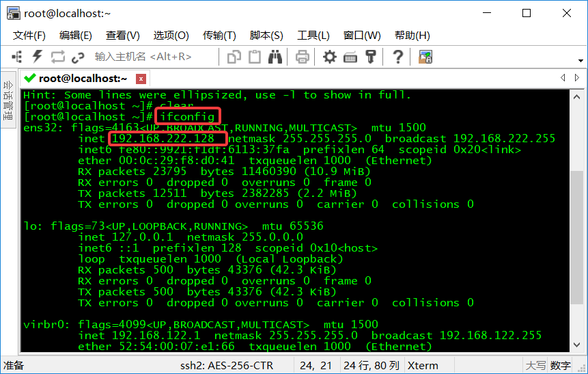
Task: Click the Copy toolbar icon
Action: tap(234, 57)
